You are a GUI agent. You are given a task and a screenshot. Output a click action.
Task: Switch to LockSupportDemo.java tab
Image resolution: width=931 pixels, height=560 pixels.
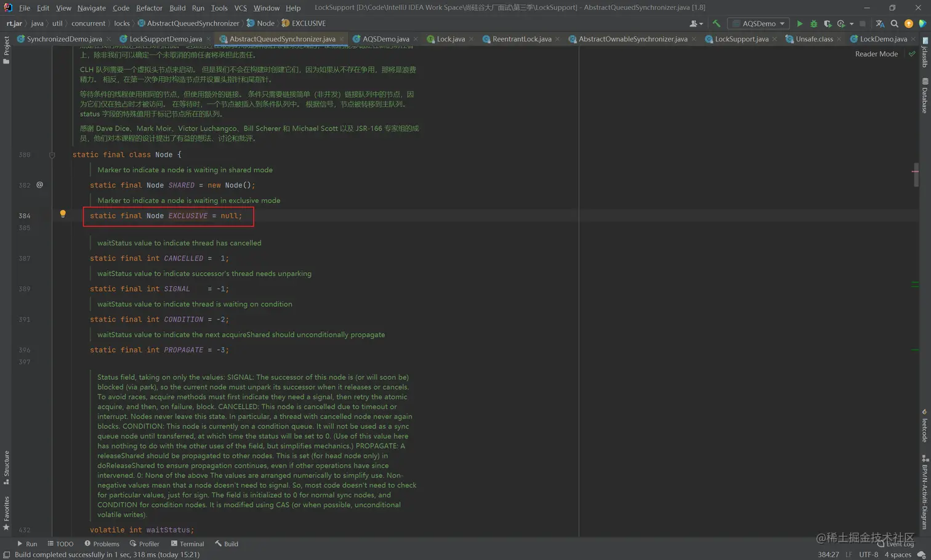[x=166, y=39]
